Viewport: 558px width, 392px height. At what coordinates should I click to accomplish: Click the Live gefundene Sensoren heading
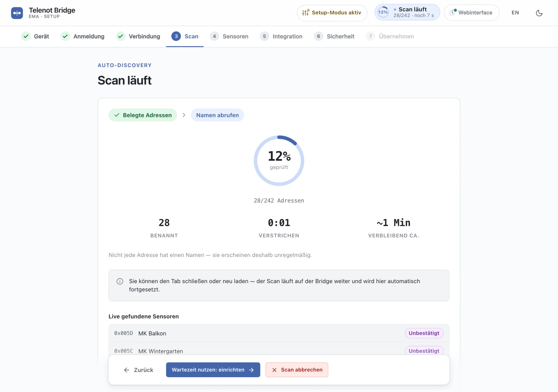[x=144, y=317]
